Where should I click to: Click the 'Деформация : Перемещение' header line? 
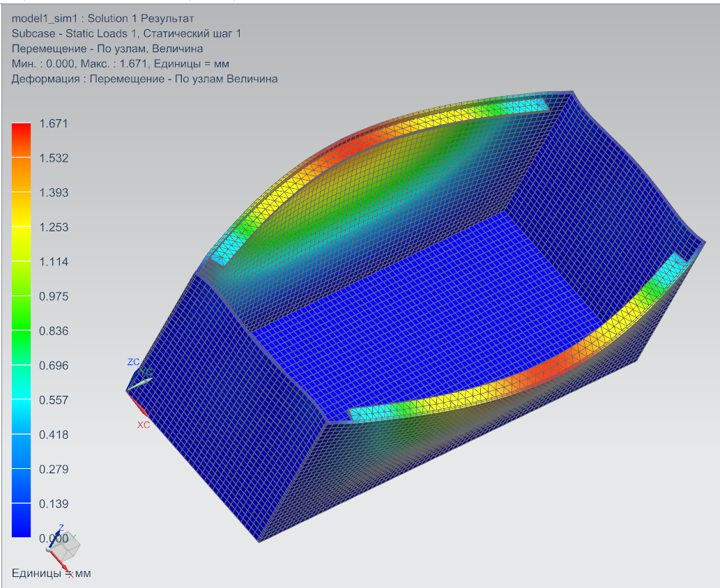pos(144,79)
